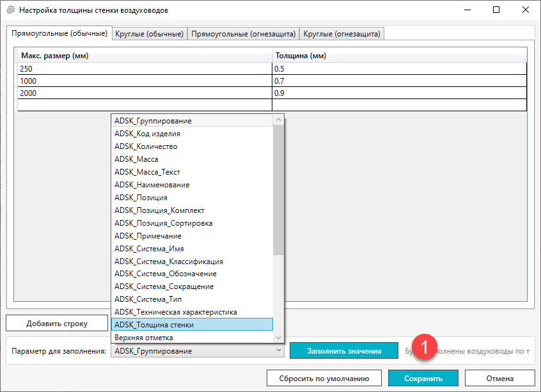Choose ADSK_Позиция_Сортировка option
Screen dimensions: 541x392
[192, 223]
